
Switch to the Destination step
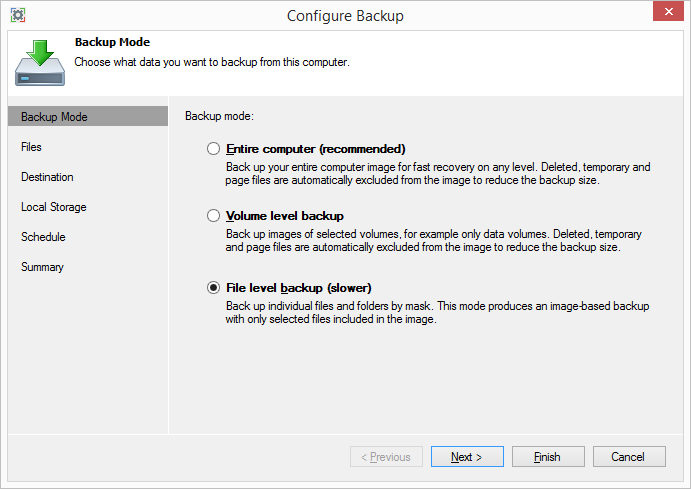point(47,177)
